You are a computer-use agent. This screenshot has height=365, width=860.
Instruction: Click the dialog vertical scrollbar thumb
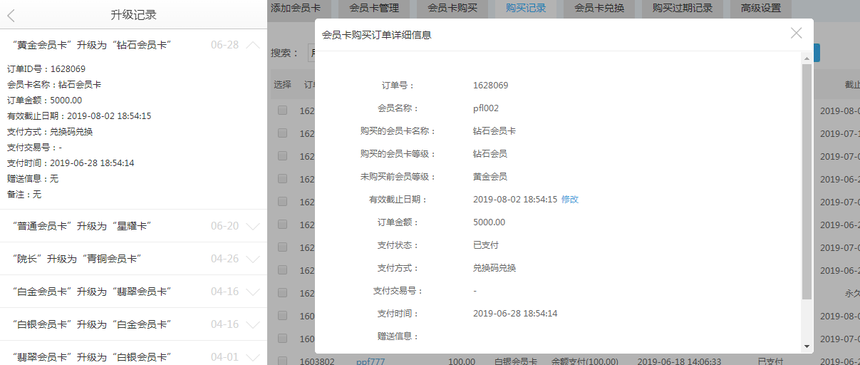pos(806,182)
